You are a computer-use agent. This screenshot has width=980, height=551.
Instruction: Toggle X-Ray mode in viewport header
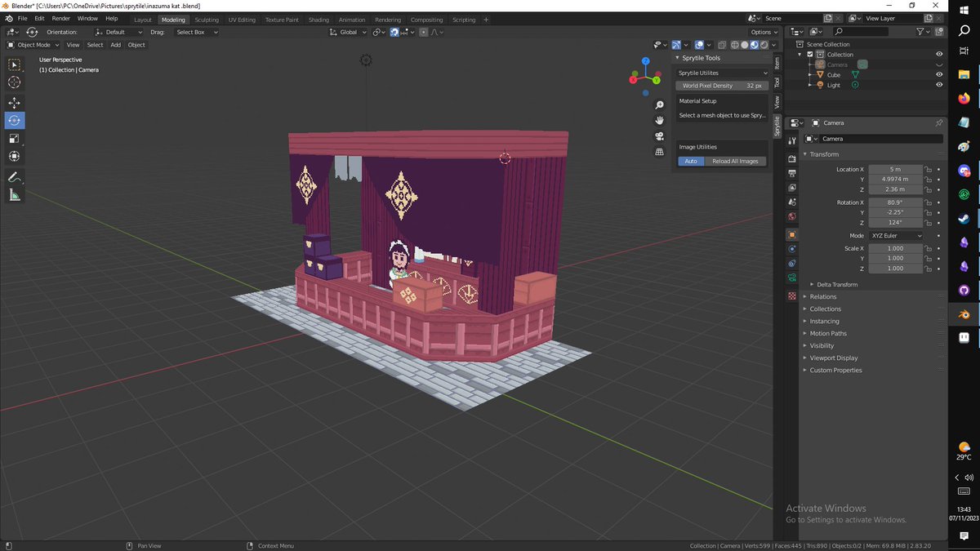pos(722,45)
